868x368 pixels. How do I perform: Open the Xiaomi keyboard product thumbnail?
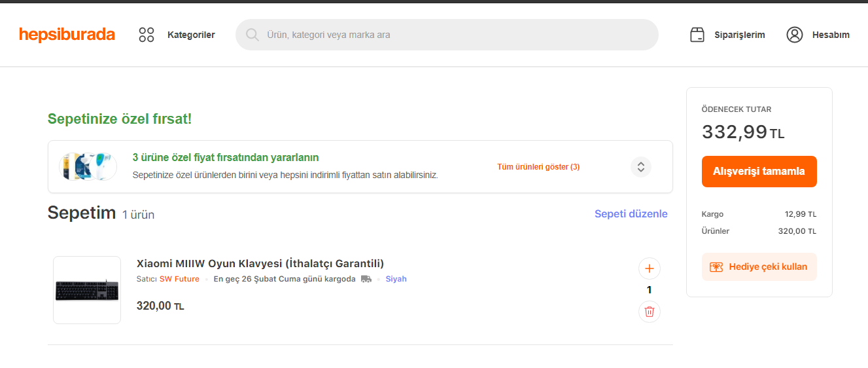pos(87,290)
